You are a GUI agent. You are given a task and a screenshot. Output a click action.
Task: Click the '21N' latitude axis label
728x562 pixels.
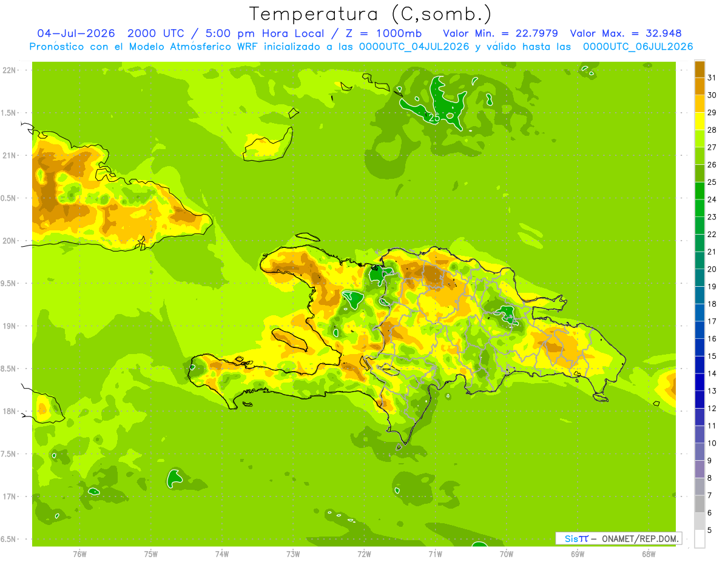tap(10, 155)
